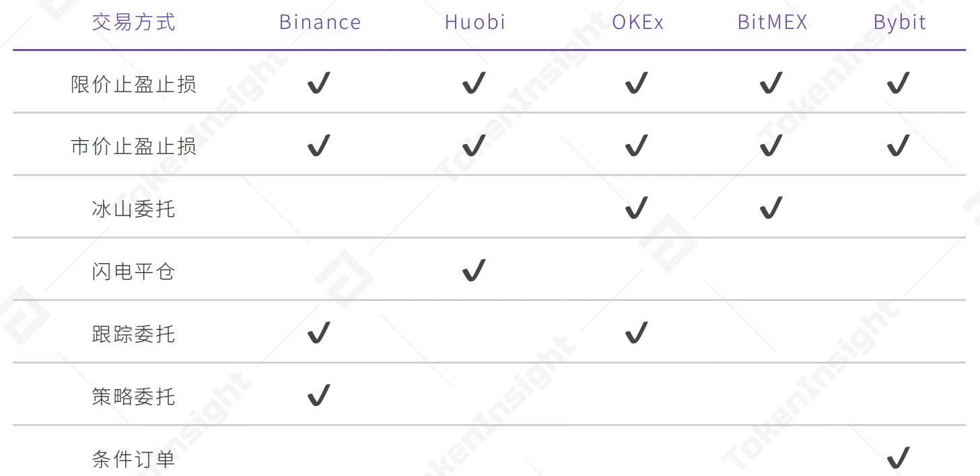Click the Huobi checkmark in 闪电平仓 row
Image resolution: width=980 pixels, height=476 pixels.
coord(474,271)
